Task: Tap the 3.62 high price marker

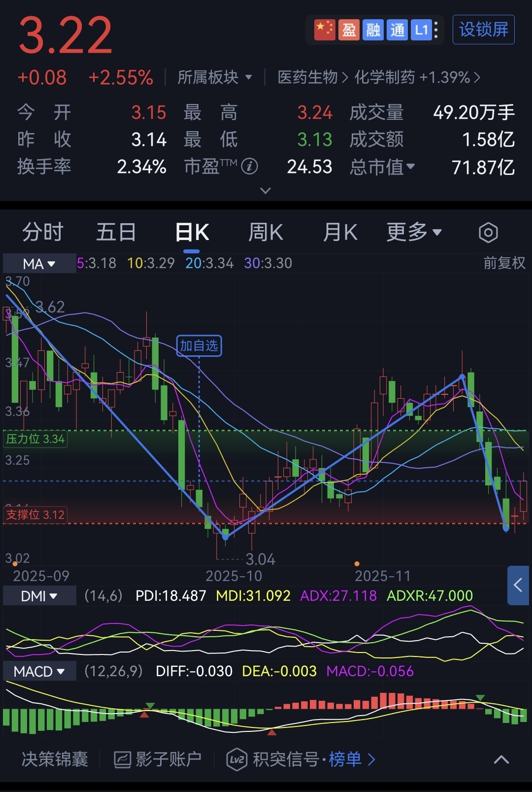Action: coord(50,307)
